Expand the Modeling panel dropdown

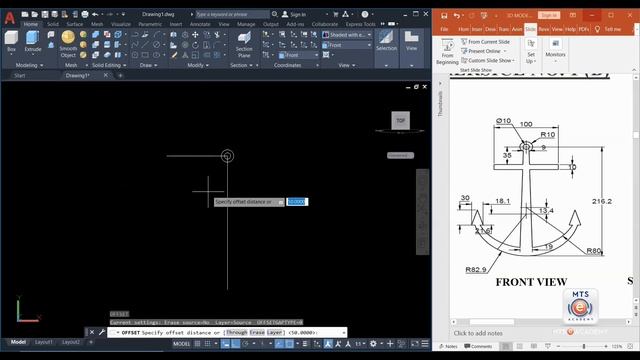click(29, 65)
